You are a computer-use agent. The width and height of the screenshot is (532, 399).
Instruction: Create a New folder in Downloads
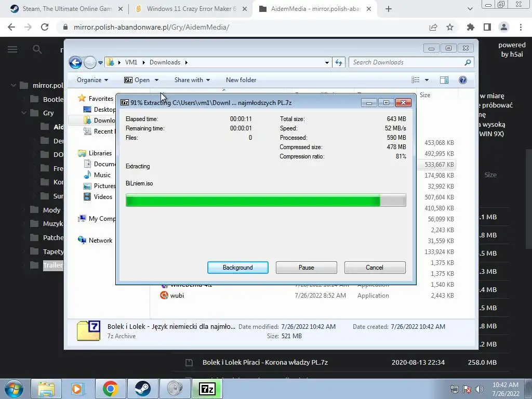(241, 80)
